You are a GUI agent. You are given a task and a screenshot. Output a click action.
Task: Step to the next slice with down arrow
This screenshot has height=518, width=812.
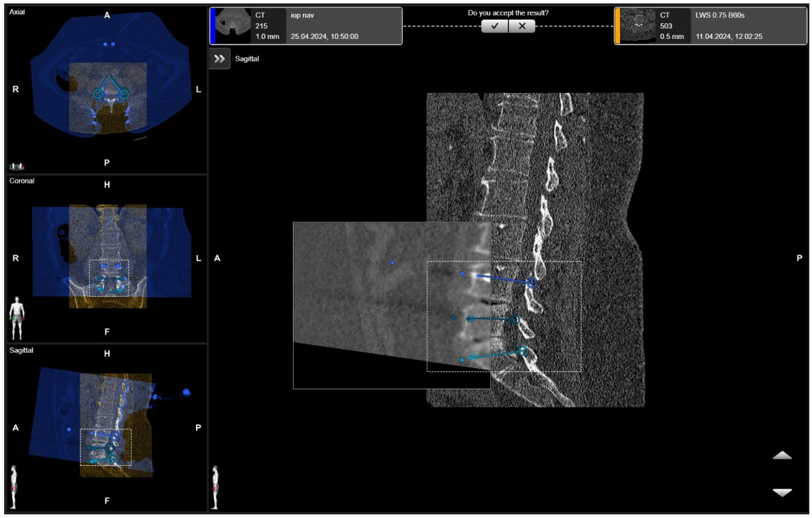(782, 492)
